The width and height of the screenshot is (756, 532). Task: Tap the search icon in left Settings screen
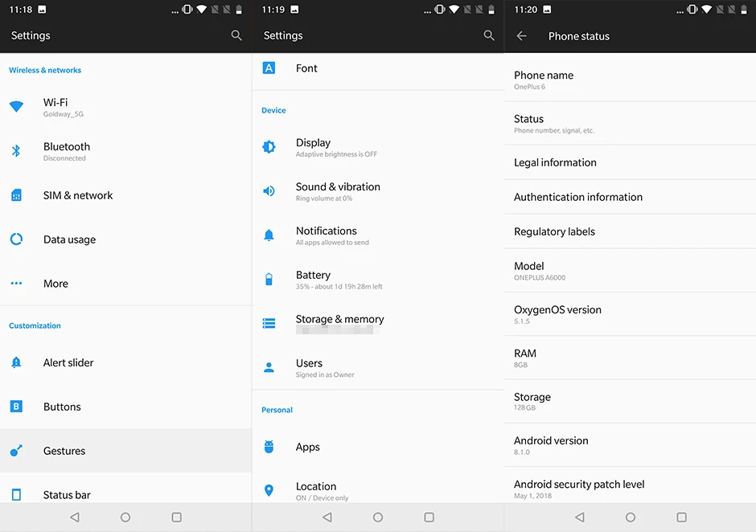236,35
